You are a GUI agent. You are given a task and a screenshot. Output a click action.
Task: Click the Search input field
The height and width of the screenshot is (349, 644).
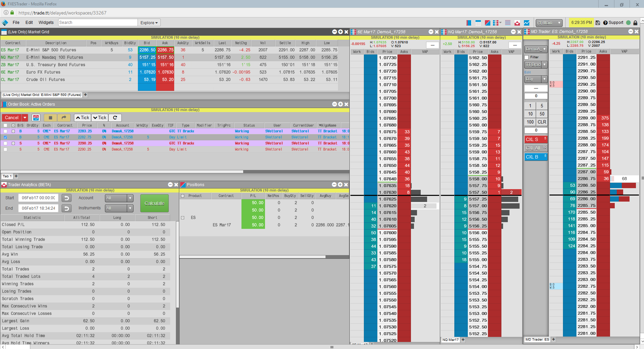pos(98,23)
